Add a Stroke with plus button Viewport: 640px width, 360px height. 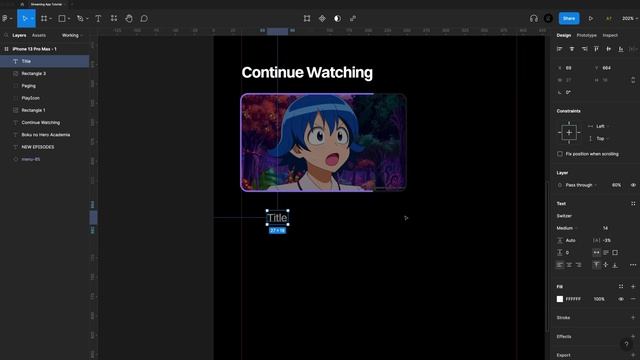pyautogui.click(x=633, y=318)
